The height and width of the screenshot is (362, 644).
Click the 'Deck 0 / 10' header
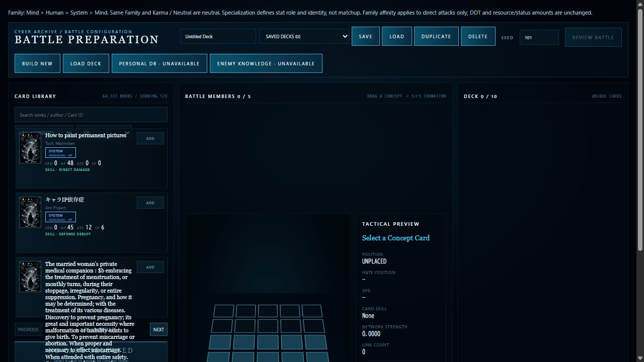click(x=480, y=96)
